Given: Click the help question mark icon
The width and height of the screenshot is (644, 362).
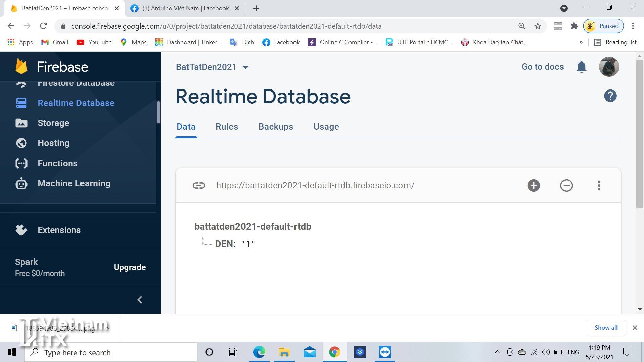Looking at the screenshot, I should coord(610,96).
